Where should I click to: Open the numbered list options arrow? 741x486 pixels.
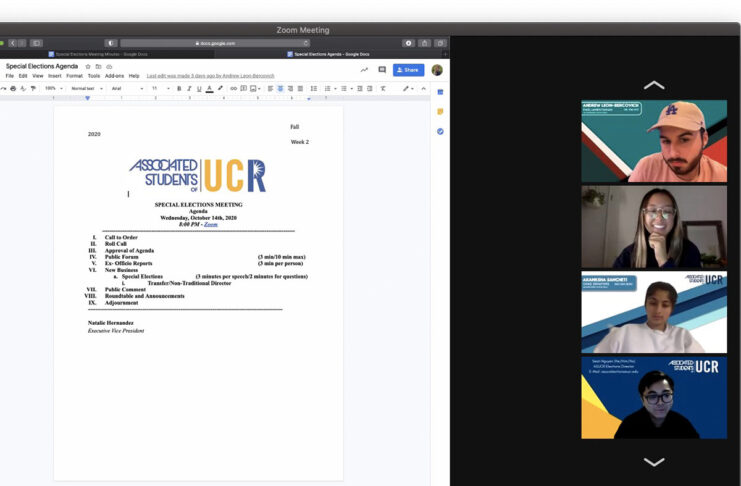(x=335, y=88)
